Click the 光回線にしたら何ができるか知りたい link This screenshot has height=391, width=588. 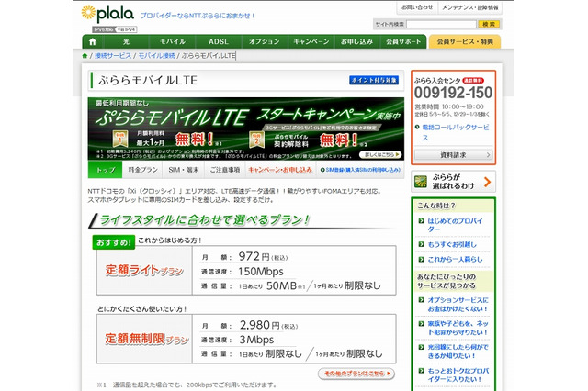(x=458, y=352)
